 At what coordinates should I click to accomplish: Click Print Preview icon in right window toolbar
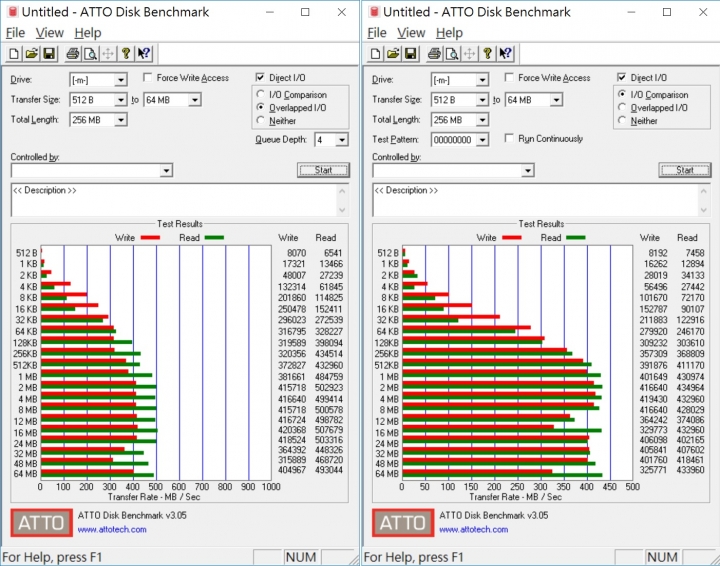pos(451,54)
